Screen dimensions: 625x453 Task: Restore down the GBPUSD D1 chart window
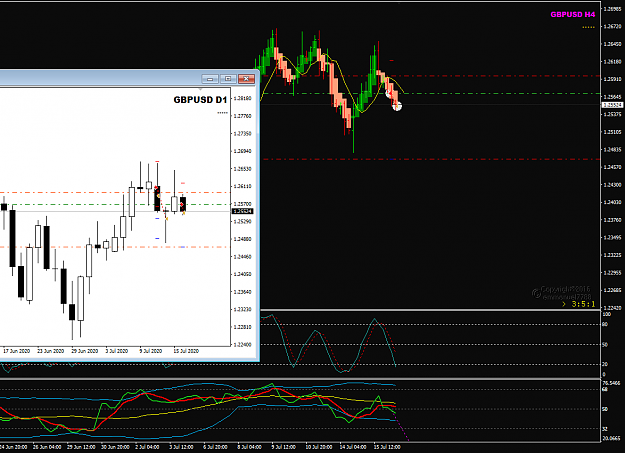point(228,79)
